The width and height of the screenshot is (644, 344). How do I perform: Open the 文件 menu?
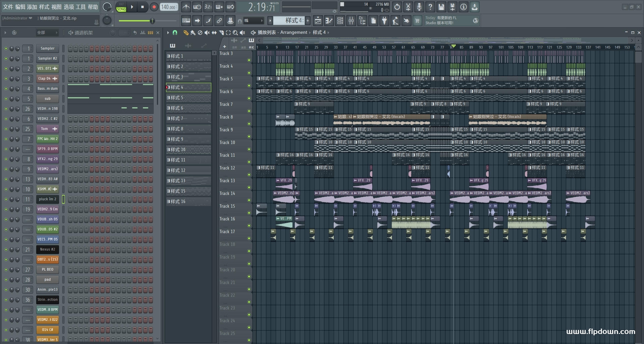pos(8,7)
